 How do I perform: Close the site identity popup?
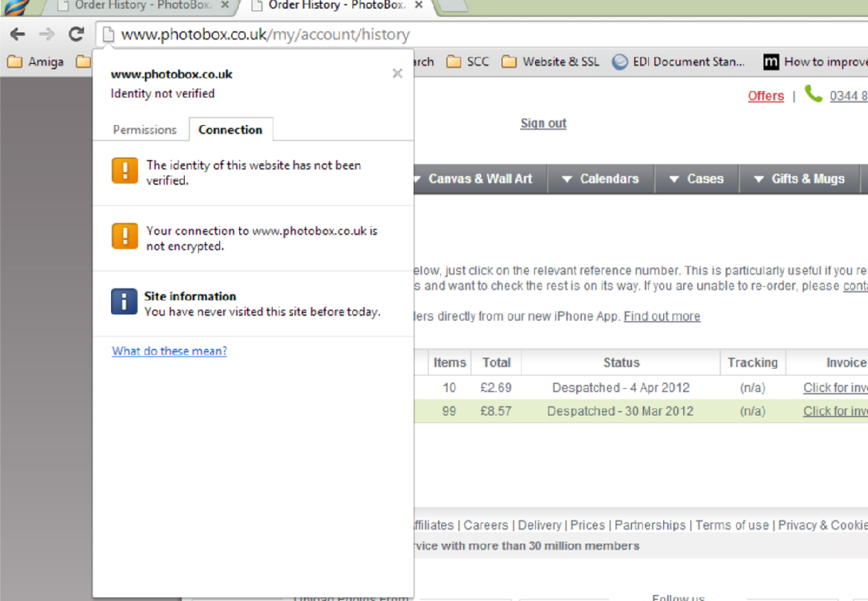(x=397, y=73)
